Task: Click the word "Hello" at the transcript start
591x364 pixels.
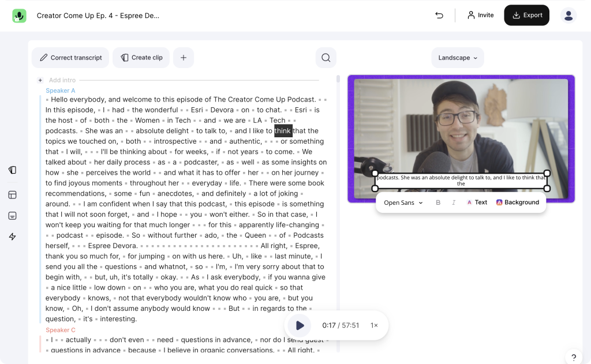Action: point(59,99)
